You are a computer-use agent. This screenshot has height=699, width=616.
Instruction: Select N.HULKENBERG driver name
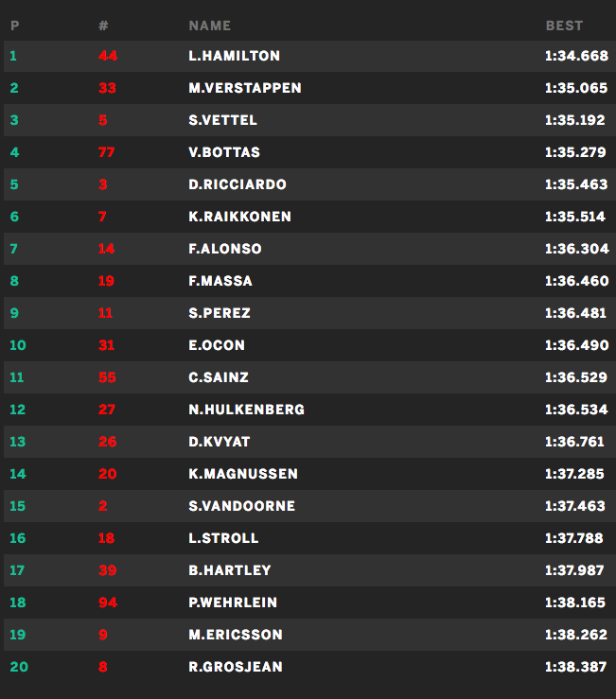click(246, 410)
